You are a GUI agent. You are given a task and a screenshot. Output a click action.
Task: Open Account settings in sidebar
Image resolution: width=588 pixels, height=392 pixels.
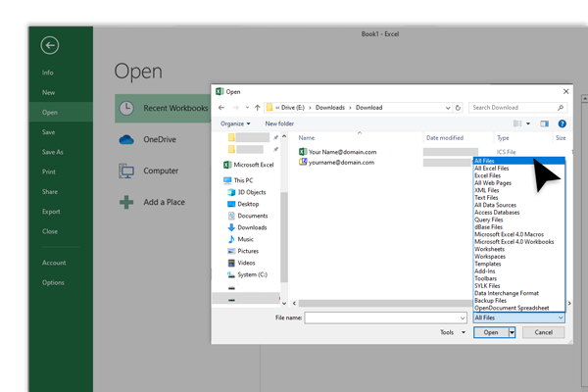[54, 263]
